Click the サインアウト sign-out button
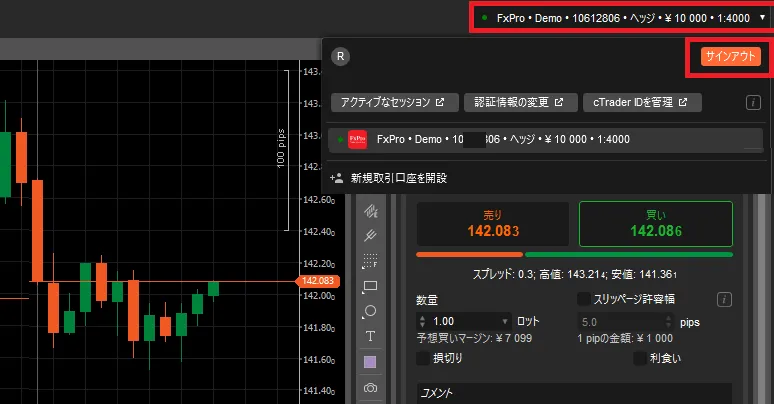 [731, 56]
